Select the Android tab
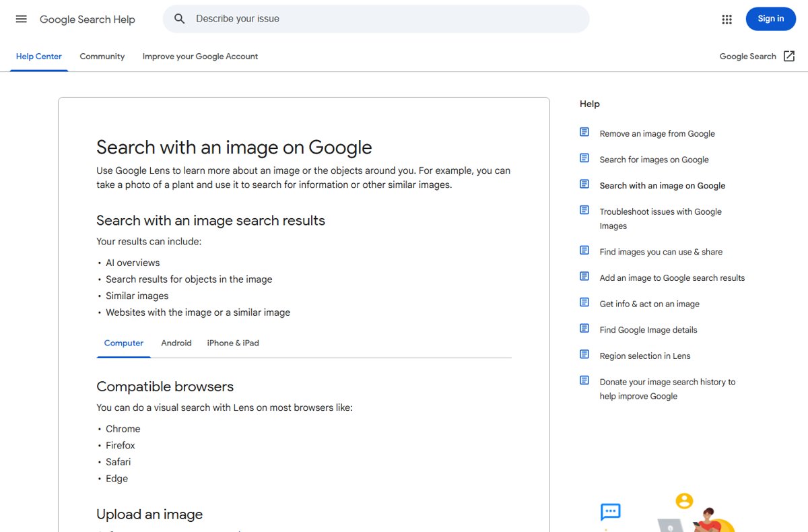 (176, 343)
